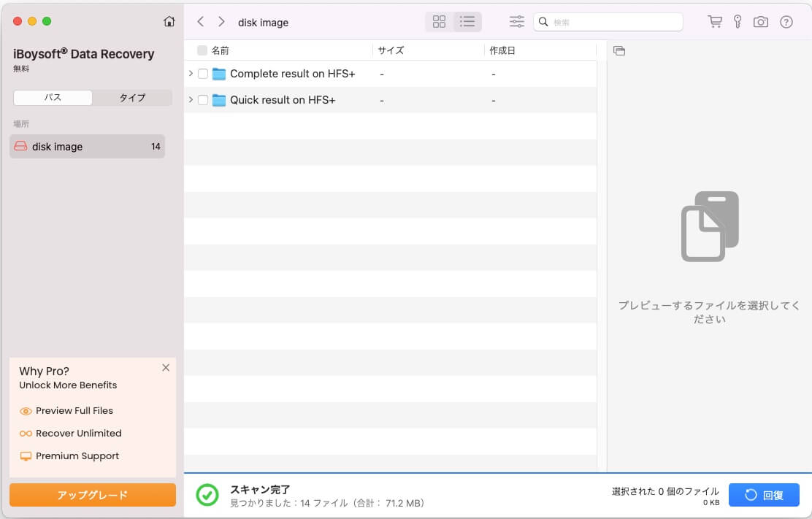Toggle the preview panel icon
Image resolution: width=812 pixels, height=519 pixels.
pyautogui.click(x=619, y=50)
